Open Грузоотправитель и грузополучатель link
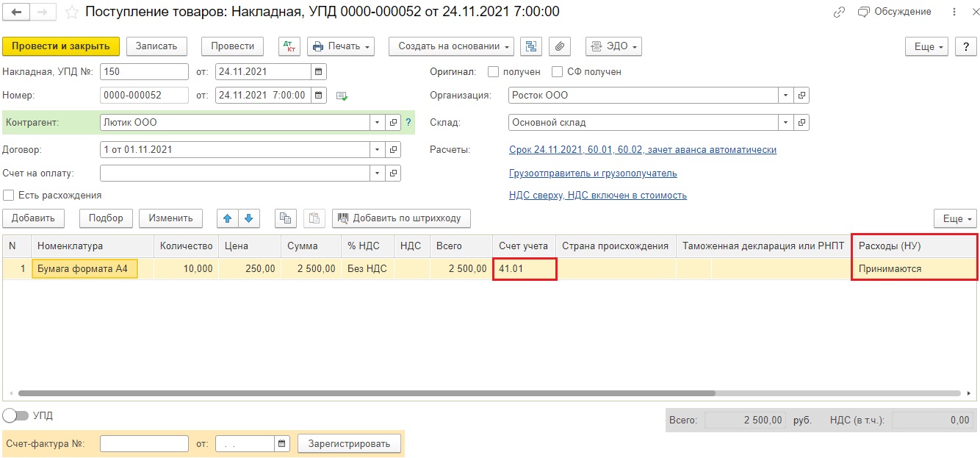 point(593,173)
